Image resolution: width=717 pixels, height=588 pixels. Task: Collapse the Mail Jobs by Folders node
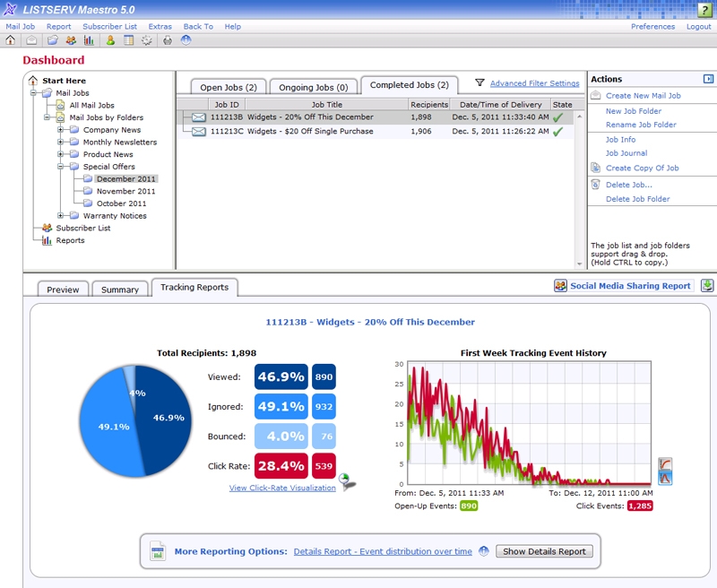[48, 117]
